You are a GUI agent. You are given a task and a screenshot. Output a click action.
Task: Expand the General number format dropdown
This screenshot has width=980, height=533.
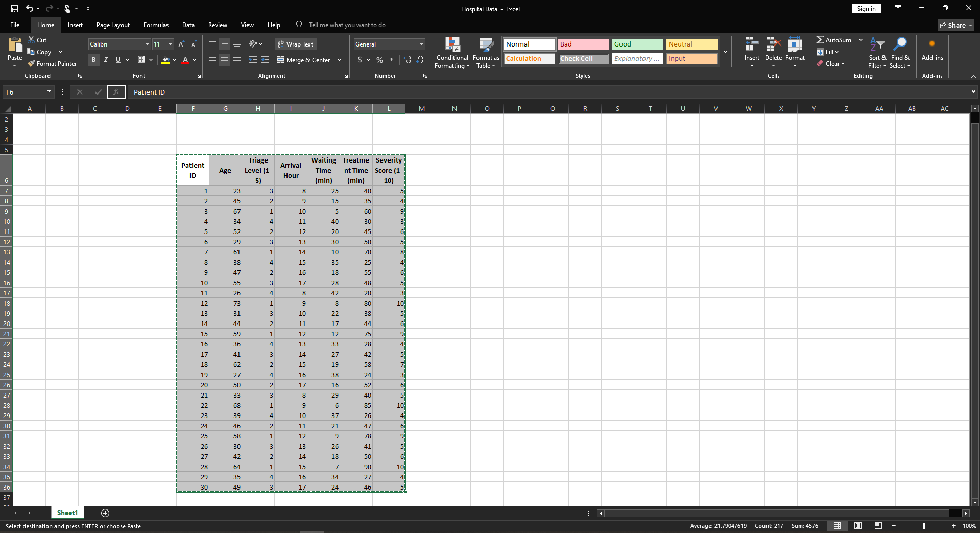pos(421,44)
